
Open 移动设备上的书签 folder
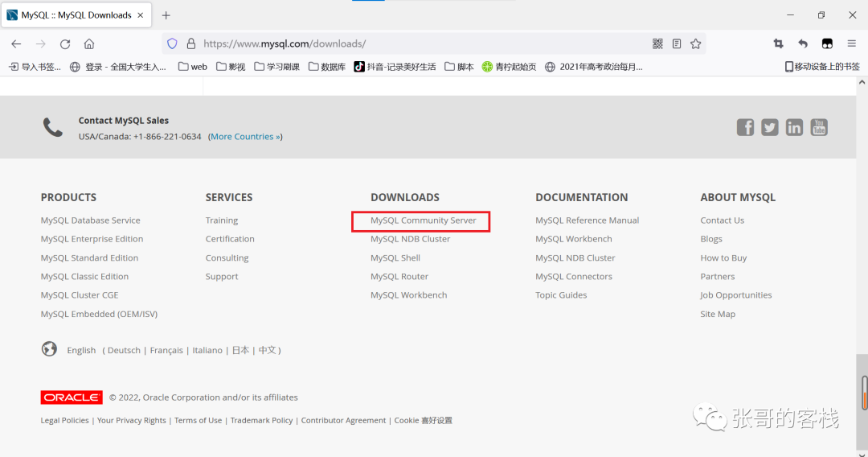tap(822, 67)
